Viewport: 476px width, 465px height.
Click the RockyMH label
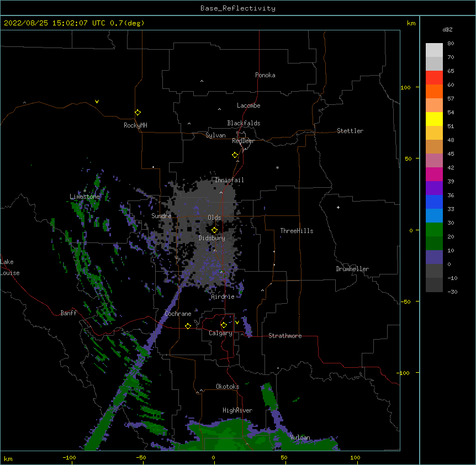[x=135, y=125]
